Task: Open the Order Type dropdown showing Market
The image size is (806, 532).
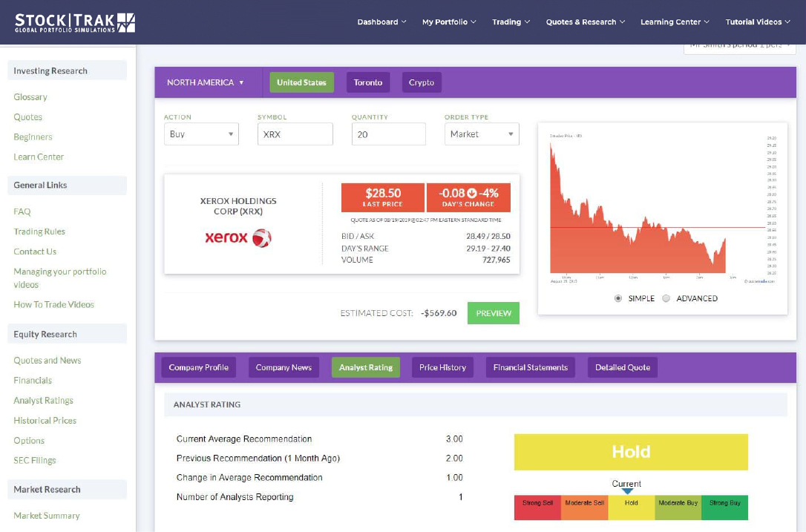Action: [482, 134]
